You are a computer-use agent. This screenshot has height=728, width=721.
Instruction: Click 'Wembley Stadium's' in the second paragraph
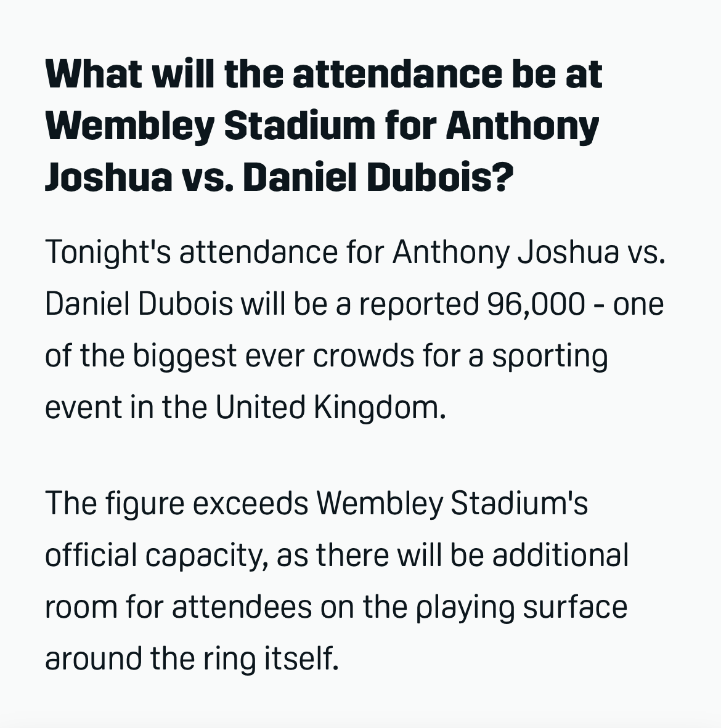click(452, 504)
